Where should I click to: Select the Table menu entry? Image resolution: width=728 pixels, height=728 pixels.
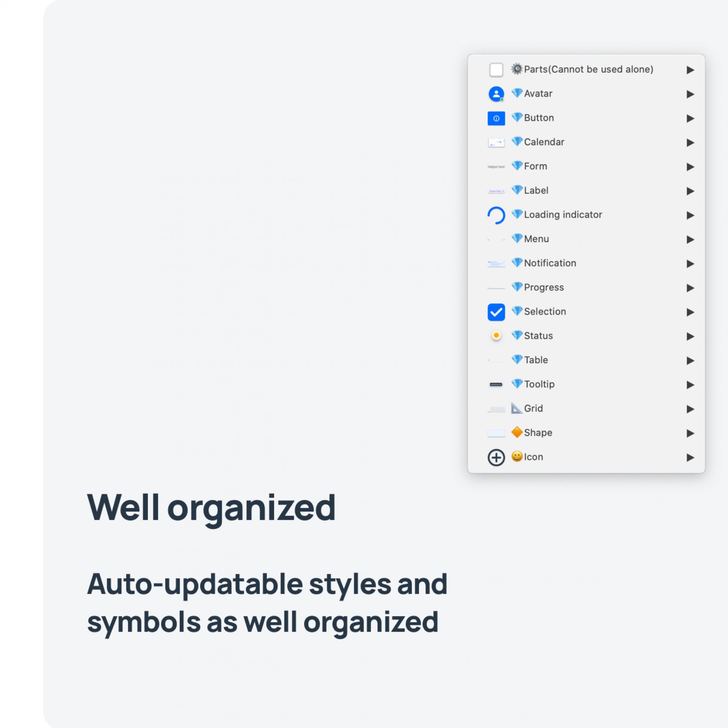536,360
